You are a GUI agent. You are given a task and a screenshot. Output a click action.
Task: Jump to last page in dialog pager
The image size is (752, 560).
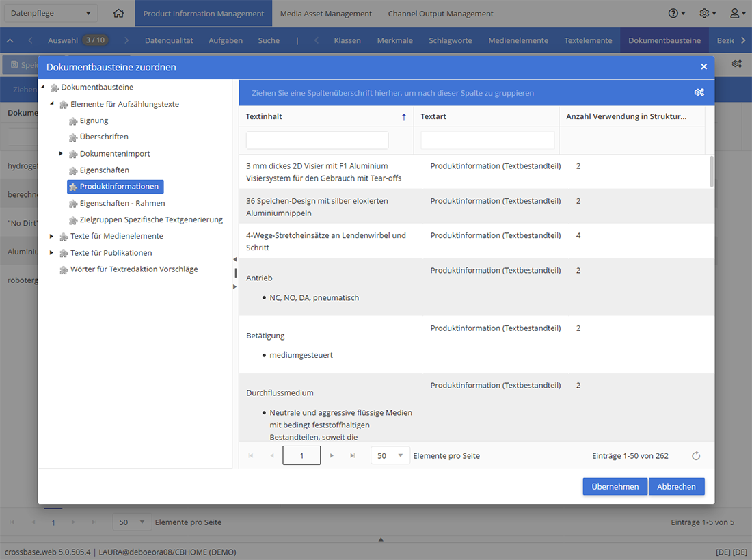[353, 456]
